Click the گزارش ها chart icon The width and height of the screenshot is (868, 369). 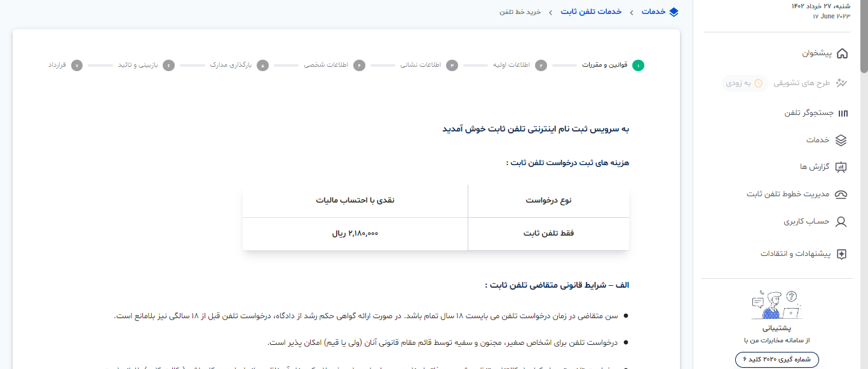click(x=841, y=167)
